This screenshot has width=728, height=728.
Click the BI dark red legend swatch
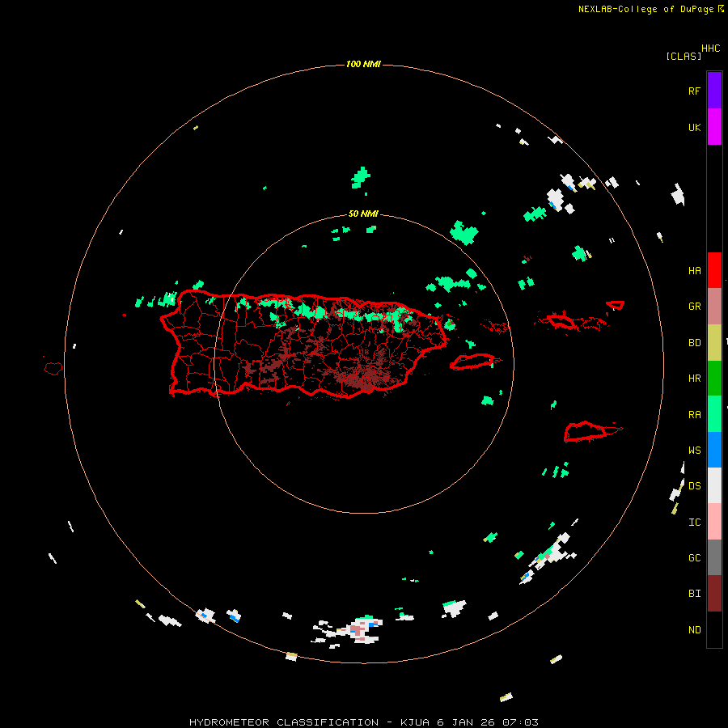click(x=714, y=594)
